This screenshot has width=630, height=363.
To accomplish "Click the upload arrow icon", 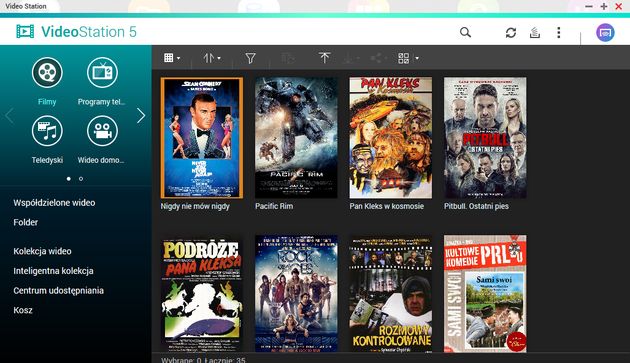I will (x=324, y=58).
